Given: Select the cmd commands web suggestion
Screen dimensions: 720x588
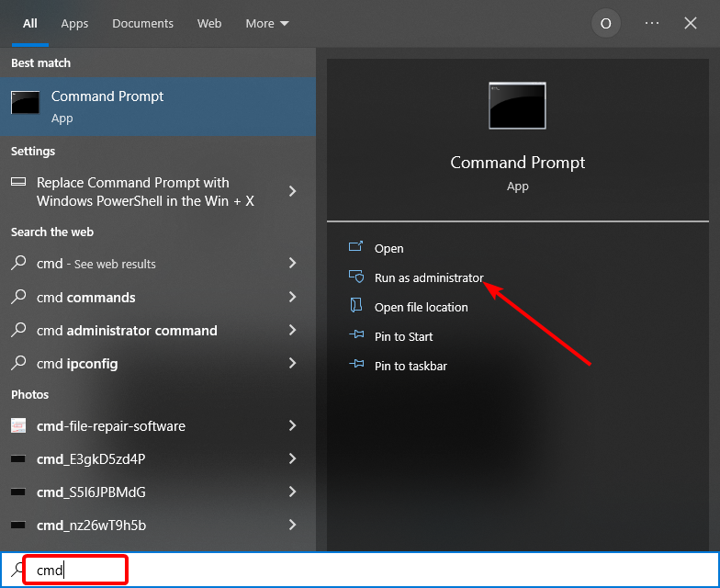Looking at the screenshot, I should (86, 298).
